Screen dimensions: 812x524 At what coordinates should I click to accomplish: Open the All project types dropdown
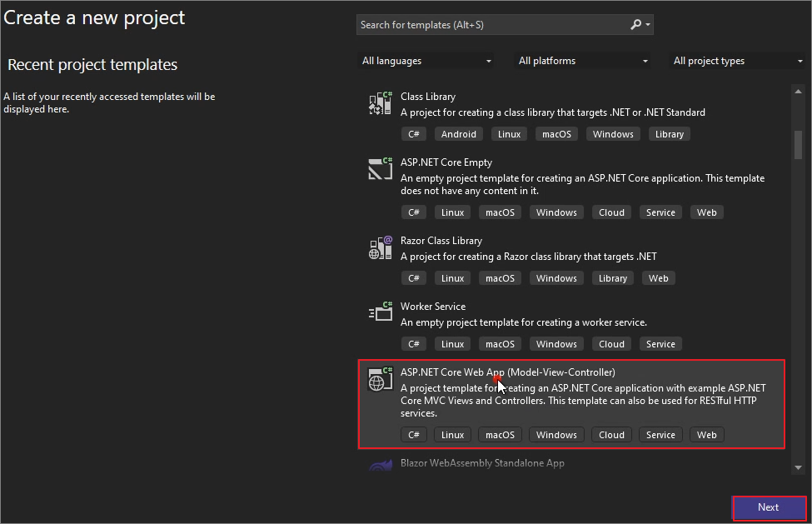(x=737, y=60)
